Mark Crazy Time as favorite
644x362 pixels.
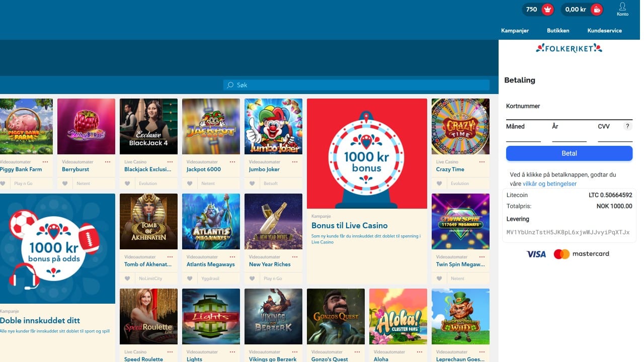[x=439, y=184]
